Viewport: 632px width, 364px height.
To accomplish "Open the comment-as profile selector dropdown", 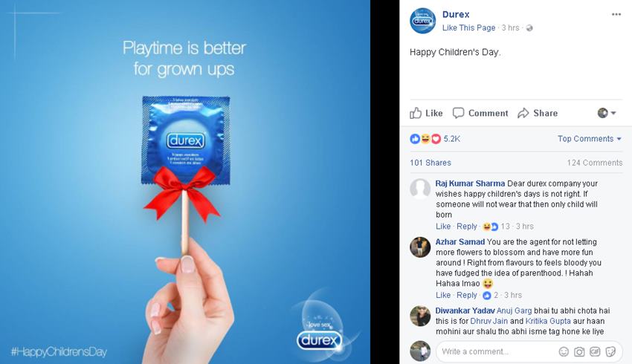I will (x=607, y=113).
